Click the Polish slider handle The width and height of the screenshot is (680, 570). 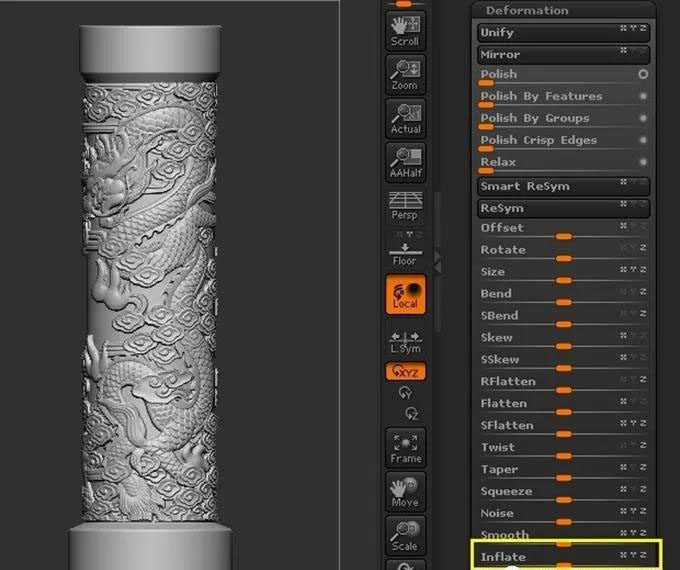486,83
